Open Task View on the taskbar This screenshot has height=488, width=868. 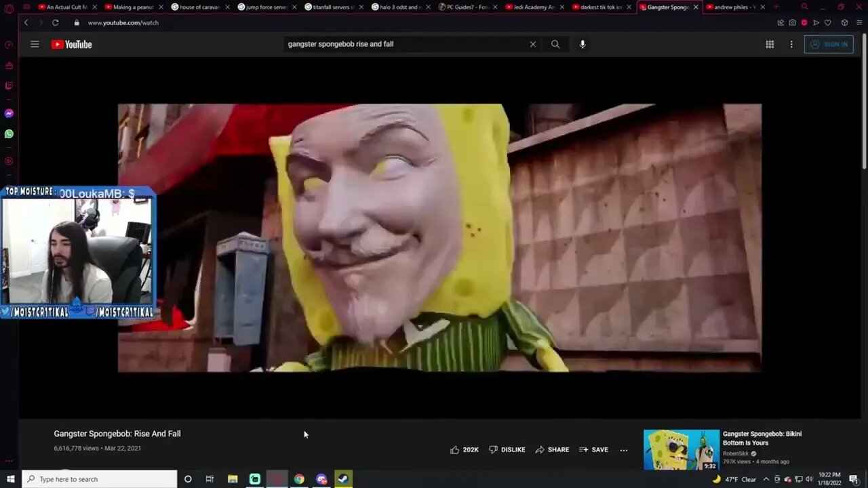[x=210, y=479]
